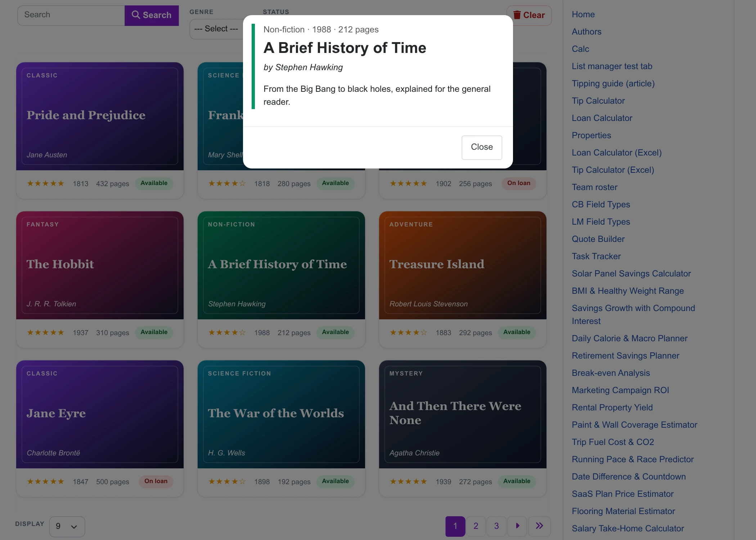Jump to last page double-chevron icon
This screenshot has height=540, width=756.
(539, 526)
